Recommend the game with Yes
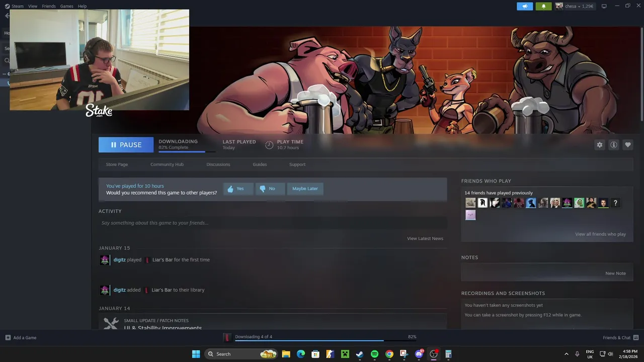The image size is (644, 362). point(238,189)
